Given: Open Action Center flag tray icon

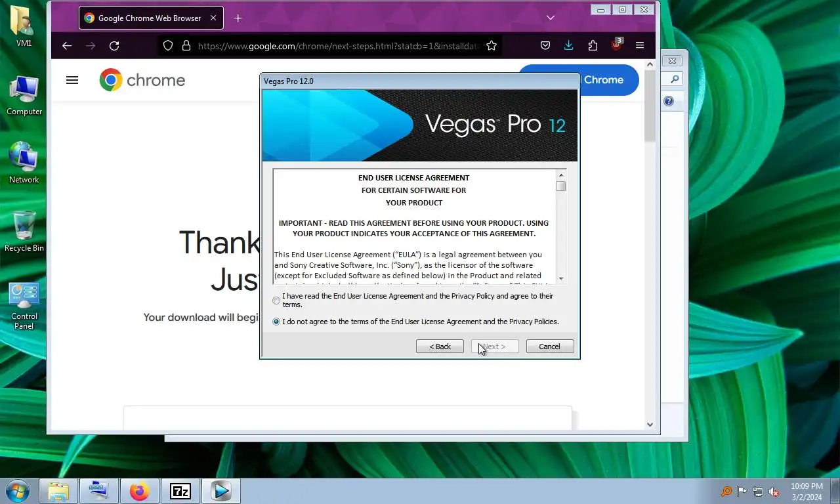Looking at the screenshot, I should [x=742, y=492].
